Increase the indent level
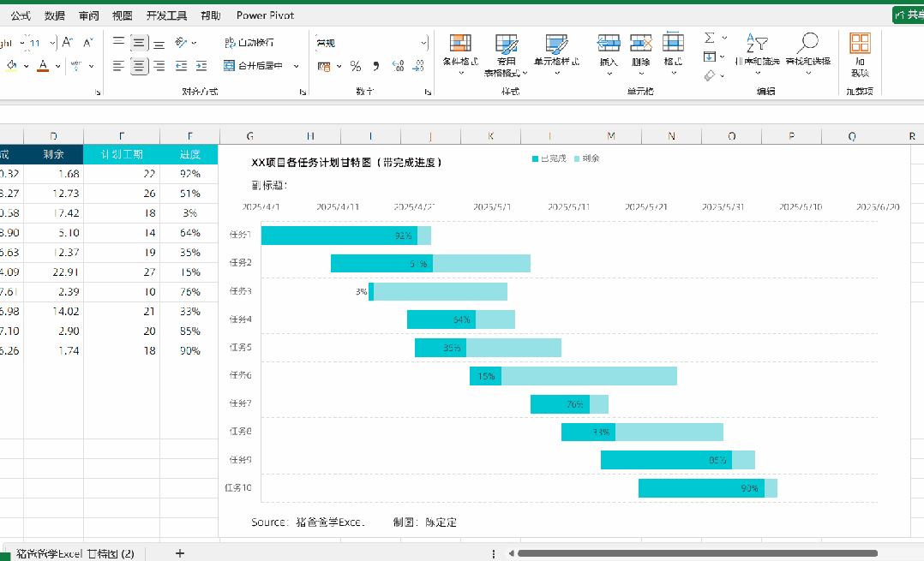The image size is (924, 561). 201,66
